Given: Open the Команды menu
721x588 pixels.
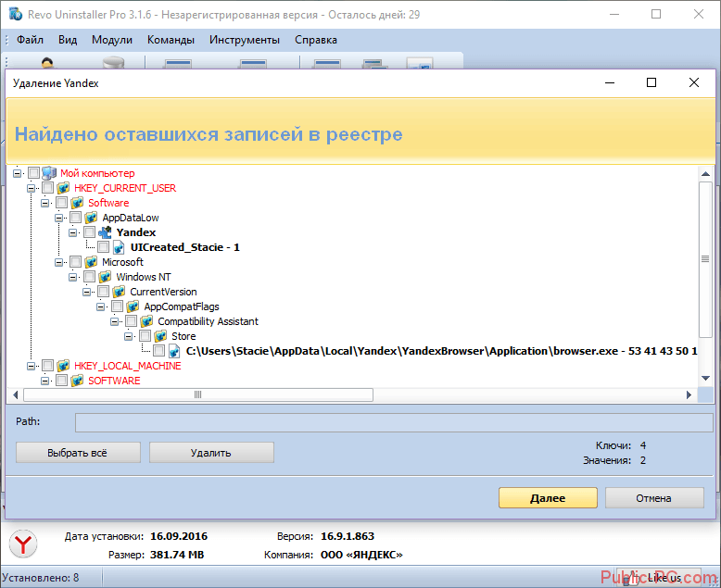Looking at the screenshot, I should pos(171,40).
